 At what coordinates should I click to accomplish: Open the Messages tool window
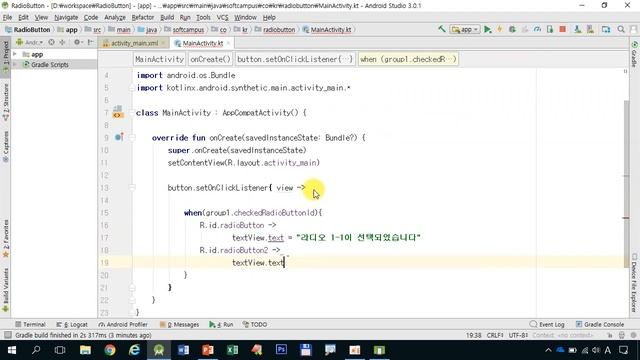(x=179, y=324)
